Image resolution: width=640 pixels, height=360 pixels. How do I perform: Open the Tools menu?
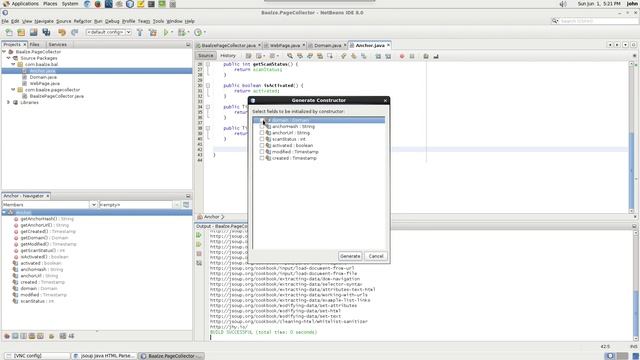[158, 21]
